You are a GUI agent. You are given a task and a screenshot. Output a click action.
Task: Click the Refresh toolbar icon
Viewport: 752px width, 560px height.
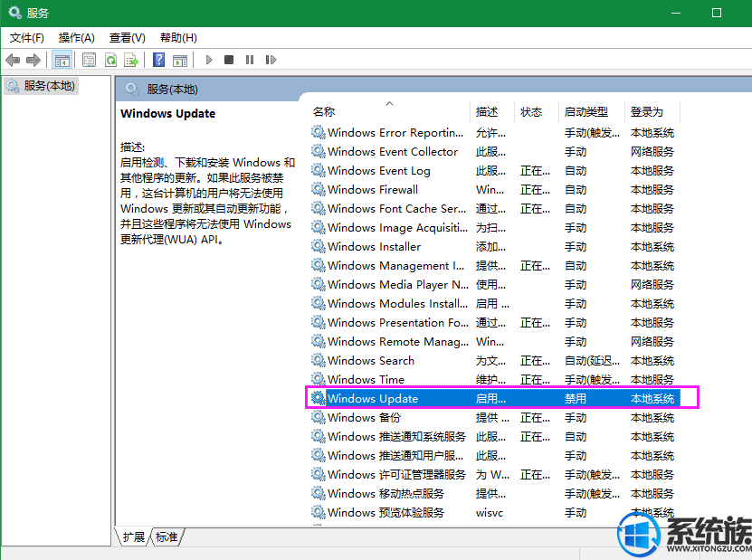click(110, 60)
